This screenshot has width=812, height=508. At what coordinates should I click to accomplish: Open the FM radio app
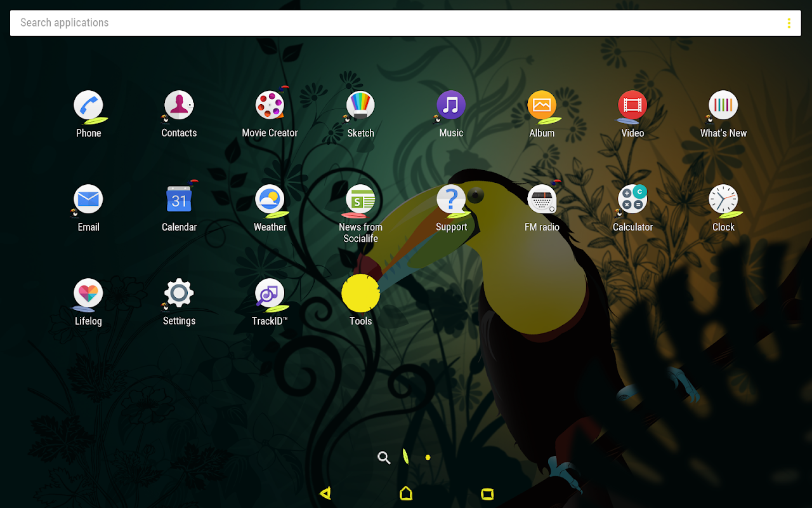pos(542,200)
